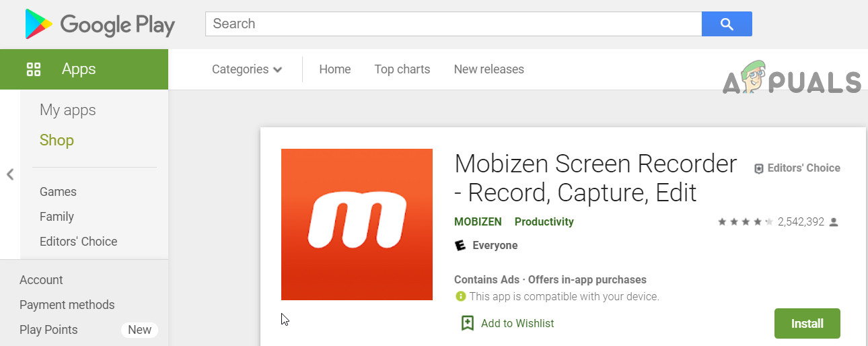
Task: Click the Editors' Choice badge icon
Action: pos(758,168)
